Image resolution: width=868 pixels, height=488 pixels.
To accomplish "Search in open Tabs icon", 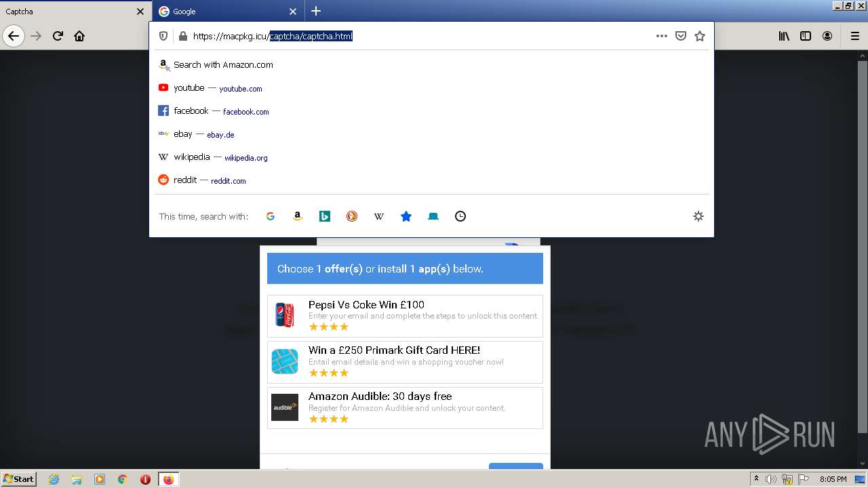I will pos(433,216).
